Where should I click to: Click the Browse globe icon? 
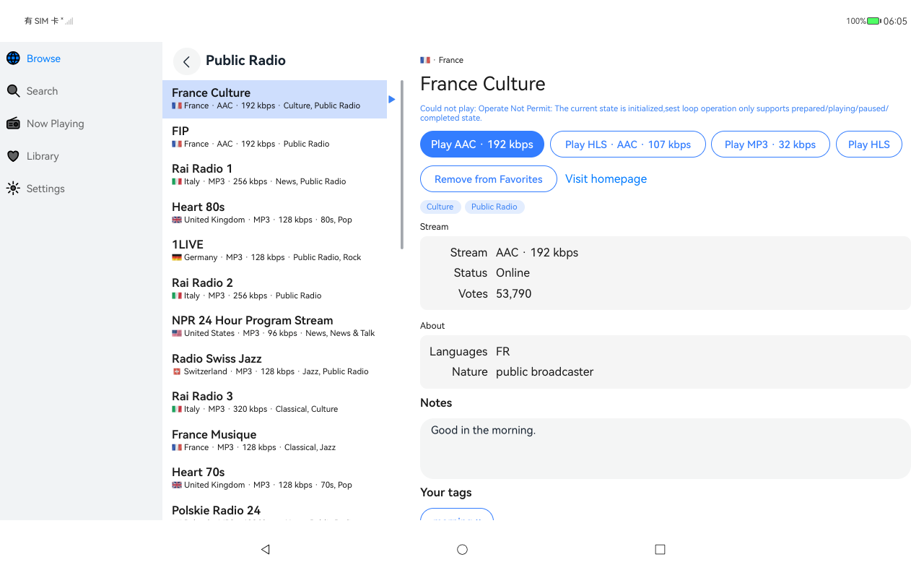click(x=13, y=59)
